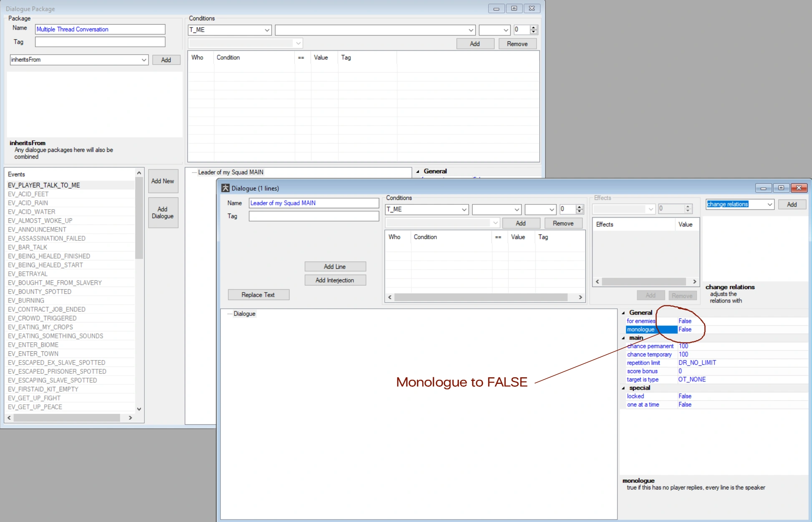This screenshot has height=522, width=812.
Task: Click the Package Tag input field
Action: (100, 42)
